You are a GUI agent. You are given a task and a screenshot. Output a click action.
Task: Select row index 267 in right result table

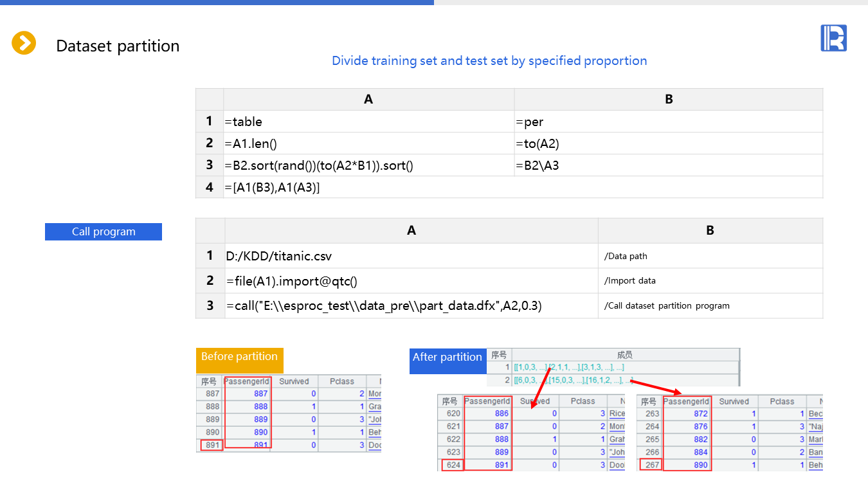pyautogui.click(x=652, y=465)
